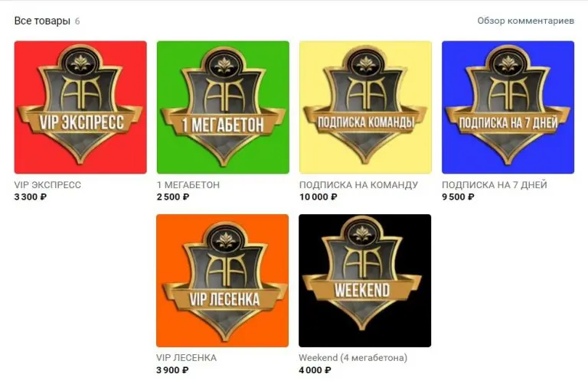588x384 pixels.
Task: Select the 1 МЕГАБЕТОН product title
Action: point(188,184)
